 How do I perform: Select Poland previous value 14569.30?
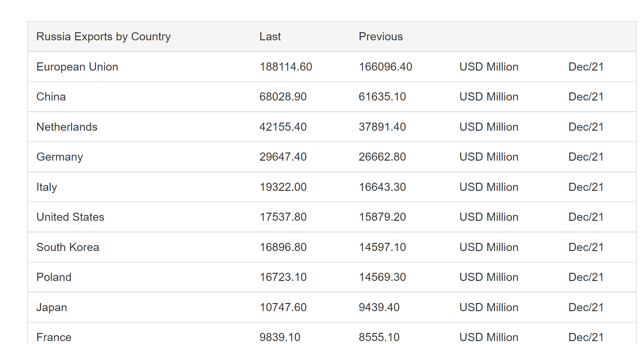(382, 277)
